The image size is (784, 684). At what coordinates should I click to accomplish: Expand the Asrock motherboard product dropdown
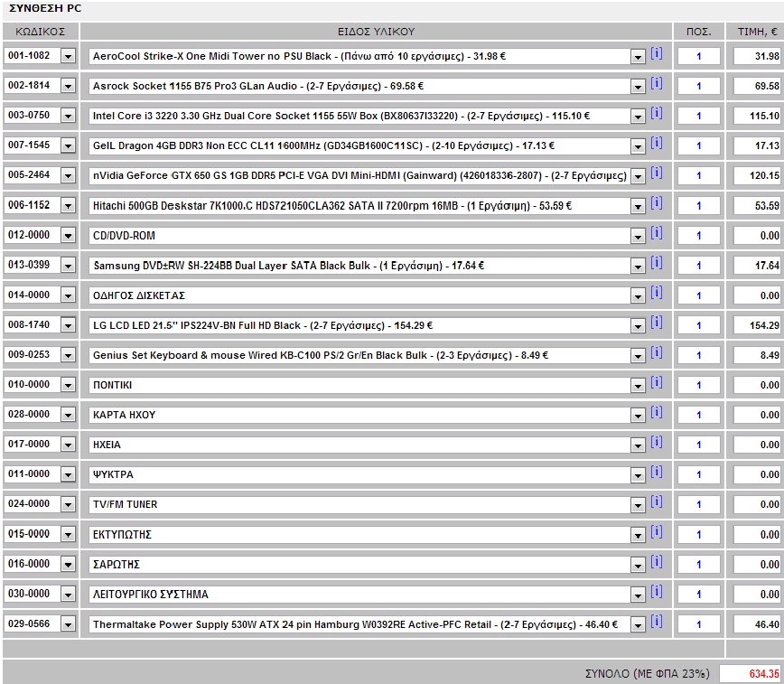pos(638,87)
